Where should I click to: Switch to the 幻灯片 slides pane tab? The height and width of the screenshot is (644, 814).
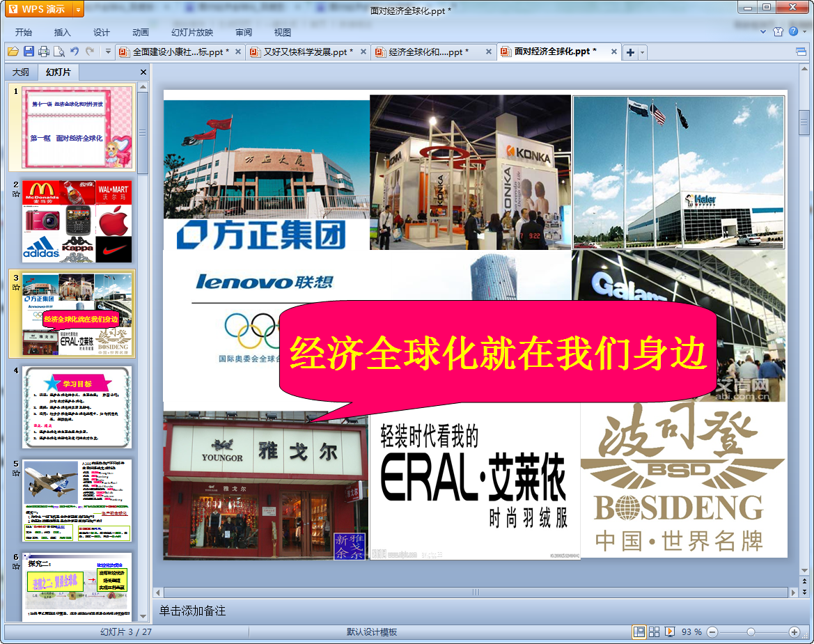[58, 72]
